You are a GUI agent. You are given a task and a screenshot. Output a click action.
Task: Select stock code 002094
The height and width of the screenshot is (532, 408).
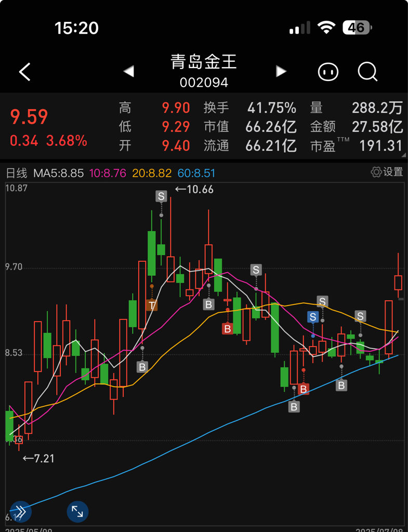point(204,83)
